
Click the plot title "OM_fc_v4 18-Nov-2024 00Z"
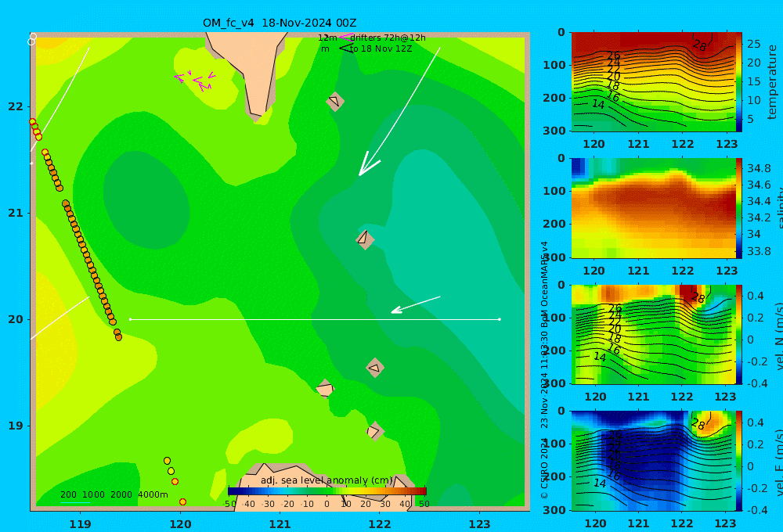click(x=280, y=23)
